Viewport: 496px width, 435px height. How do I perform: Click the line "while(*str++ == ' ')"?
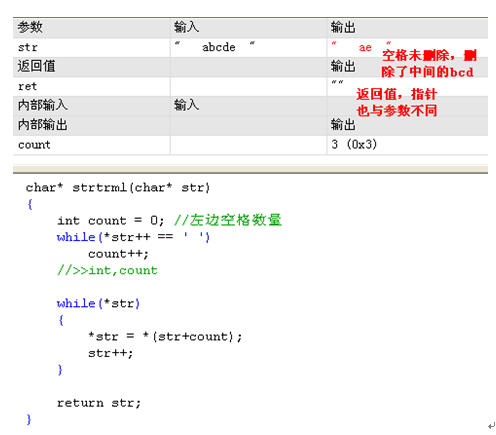(133, 237)
